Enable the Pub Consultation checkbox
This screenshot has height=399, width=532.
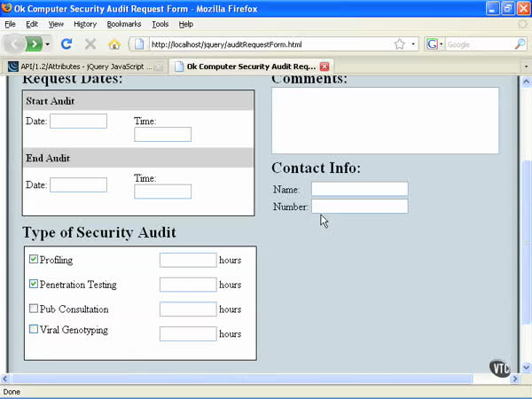tap(34, 309)
